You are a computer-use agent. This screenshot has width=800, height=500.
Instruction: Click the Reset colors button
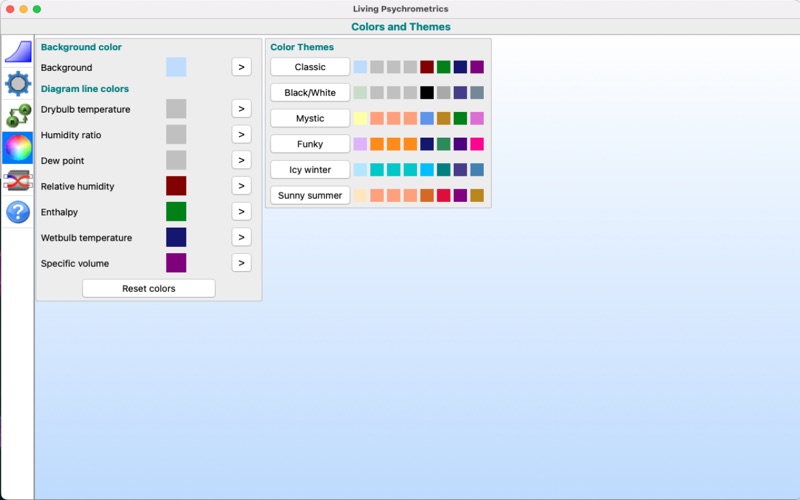coord(148,288)
